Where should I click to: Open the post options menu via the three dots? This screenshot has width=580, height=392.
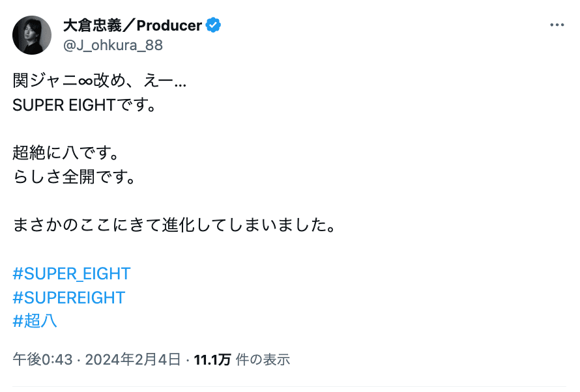[x=557, y=23]
